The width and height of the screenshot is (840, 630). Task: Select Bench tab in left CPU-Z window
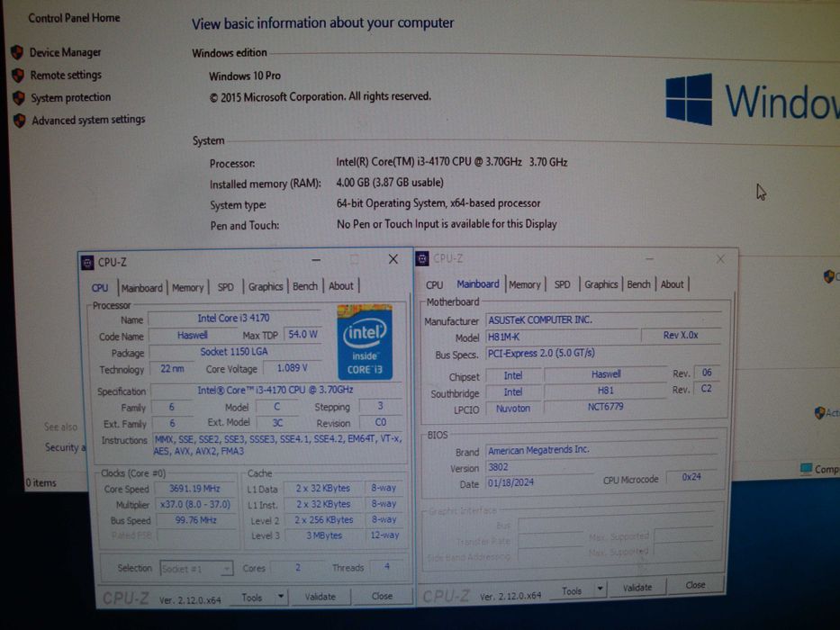point(305,286)
